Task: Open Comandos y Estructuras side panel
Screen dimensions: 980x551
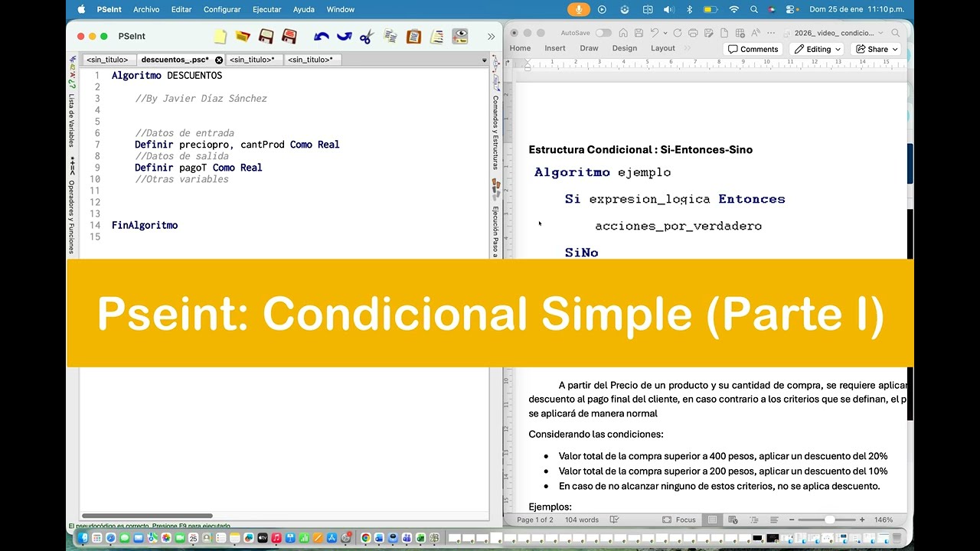Action: point(495,132)
